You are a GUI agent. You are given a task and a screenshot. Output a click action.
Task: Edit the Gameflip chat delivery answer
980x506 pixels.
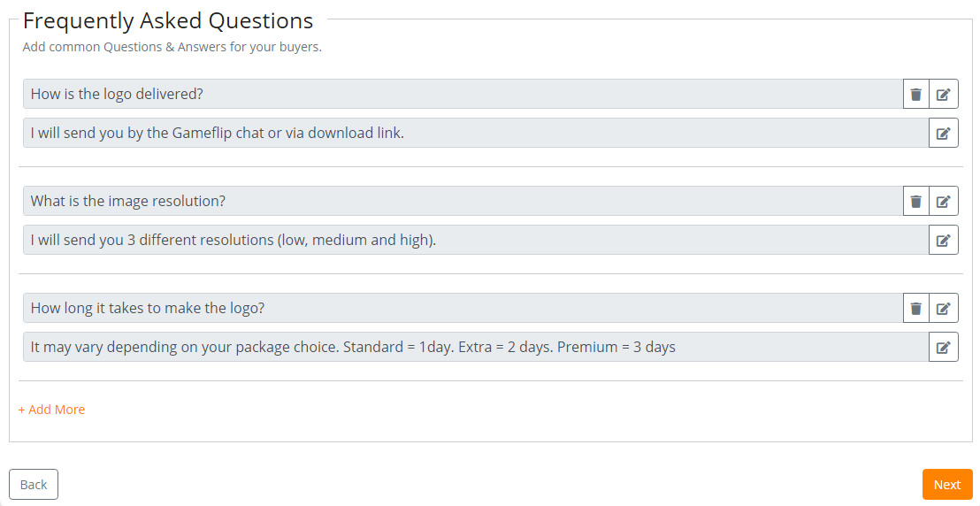tap(944, 133)
